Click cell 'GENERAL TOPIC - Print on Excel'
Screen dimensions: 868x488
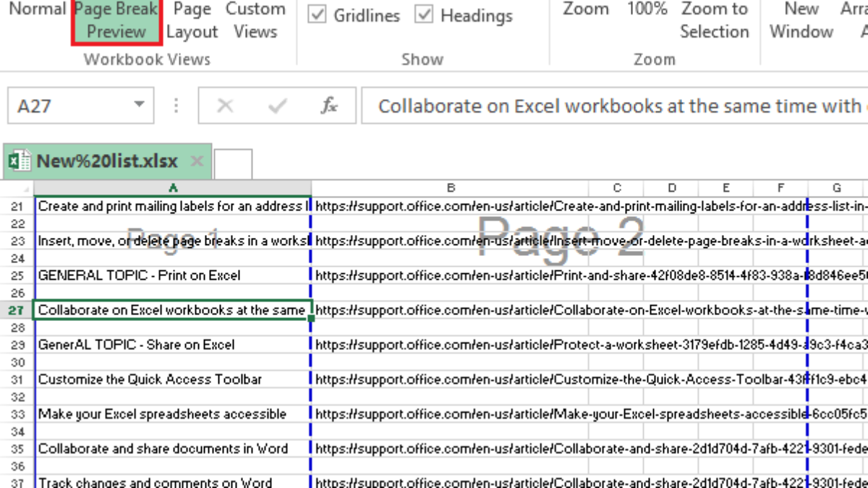click(173, 275)
